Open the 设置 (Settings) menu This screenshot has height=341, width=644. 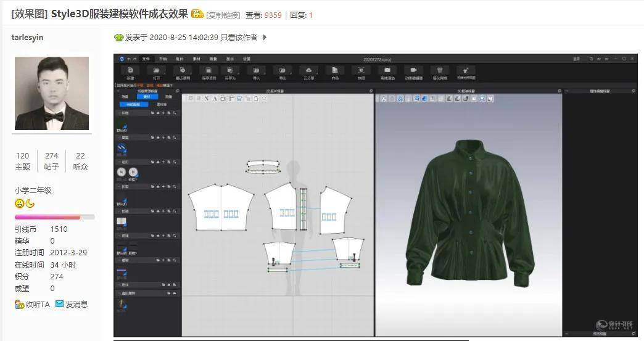pyautogui.click(x=246, y=59)
